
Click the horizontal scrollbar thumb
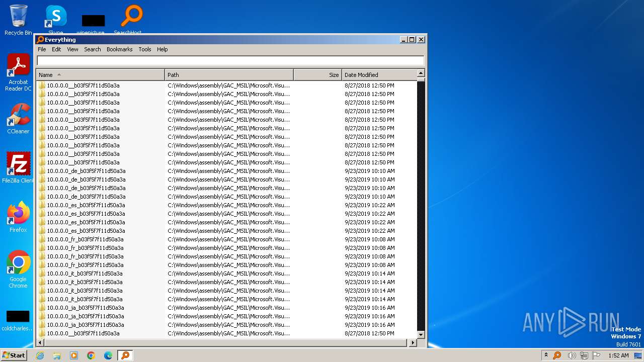click(225, 343)
